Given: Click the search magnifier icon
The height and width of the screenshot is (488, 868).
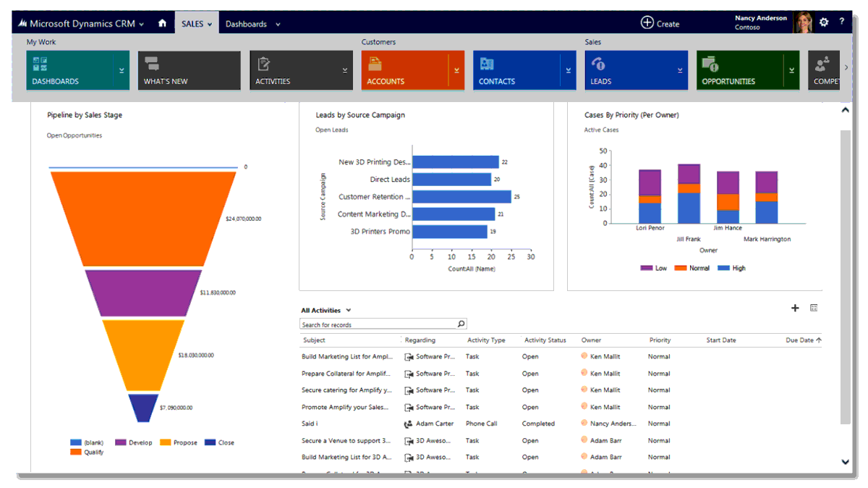Looking at the screenshot, I should pyautogui.click(x=461, y=324).
